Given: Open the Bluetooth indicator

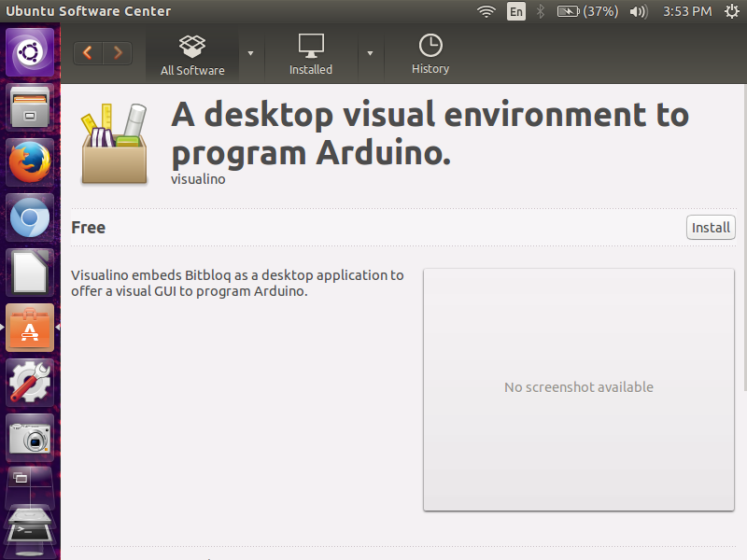Looking at the screenshot, I should 541,11.
